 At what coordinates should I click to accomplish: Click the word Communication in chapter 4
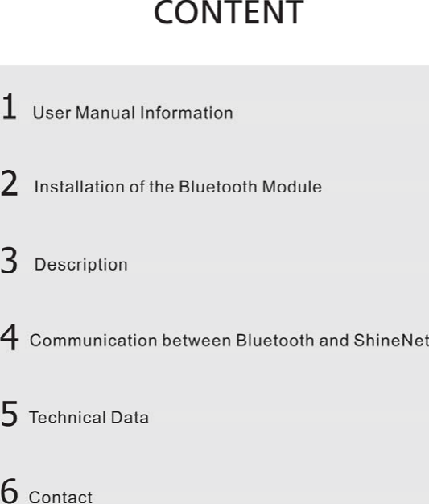coord(93,341)
